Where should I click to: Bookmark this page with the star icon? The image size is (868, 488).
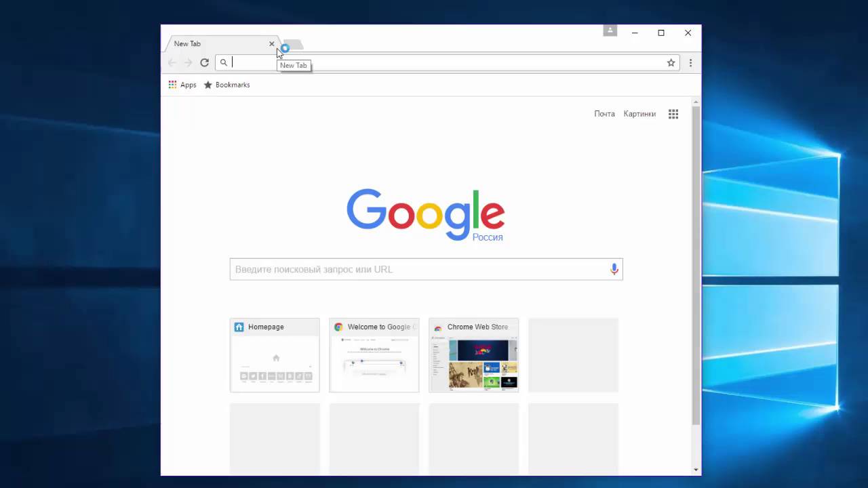tap(671, 62)
